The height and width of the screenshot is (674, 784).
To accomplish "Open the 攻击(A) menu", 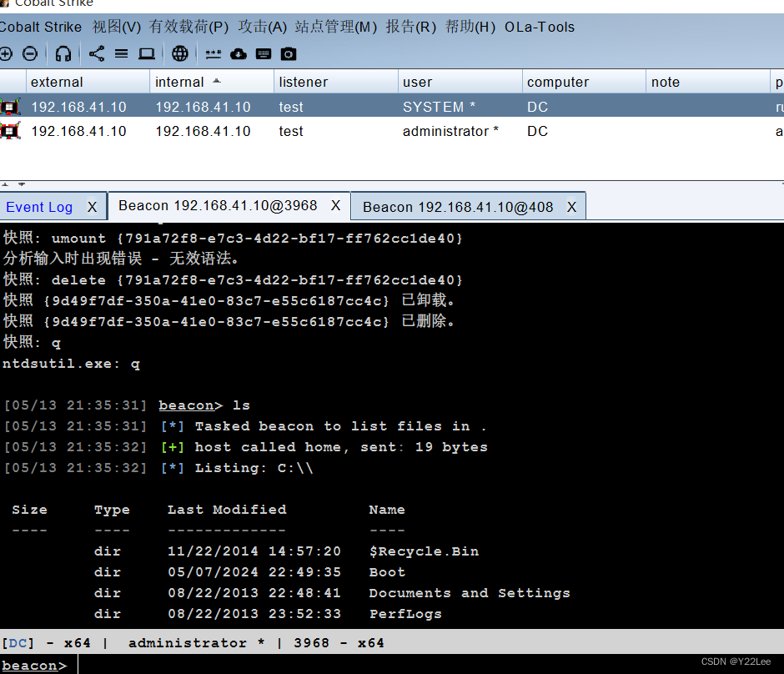I will pos(263,27).
